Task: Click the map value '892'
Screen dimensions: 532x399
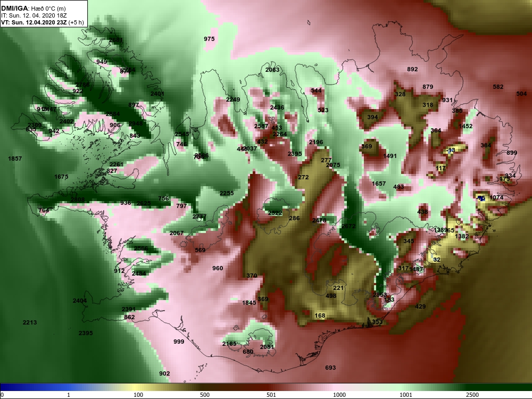Action: click(x=412, y=69)
